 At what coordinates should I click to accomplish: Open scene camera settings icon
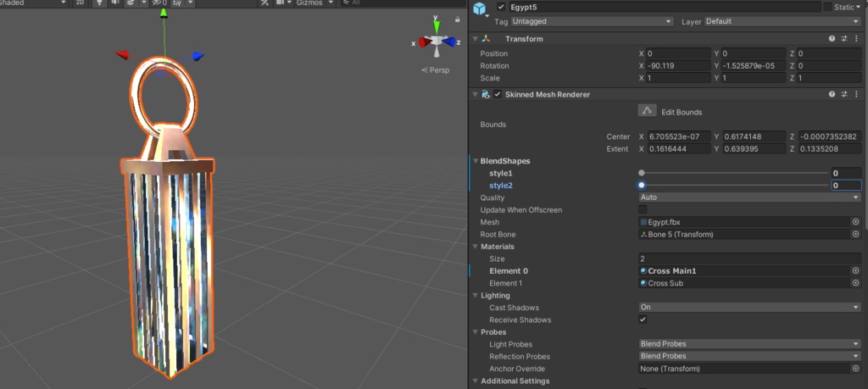point(281,3)
